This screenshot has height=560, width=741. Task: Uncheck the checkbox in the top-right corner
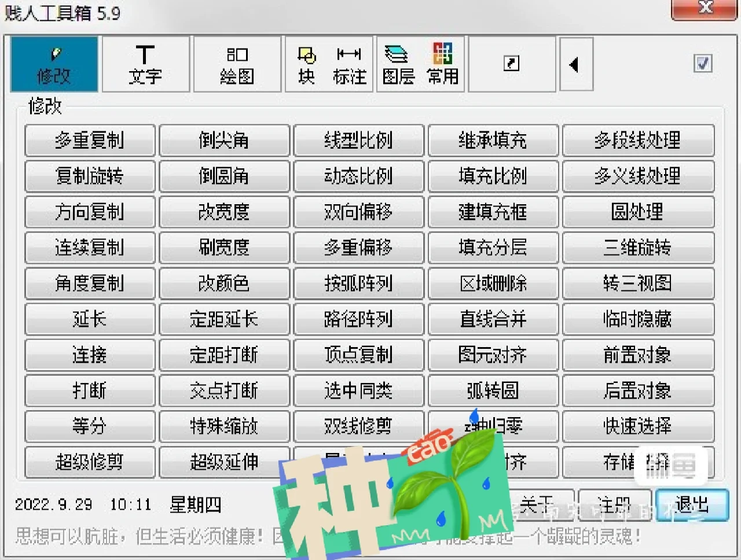pos(703,64)
